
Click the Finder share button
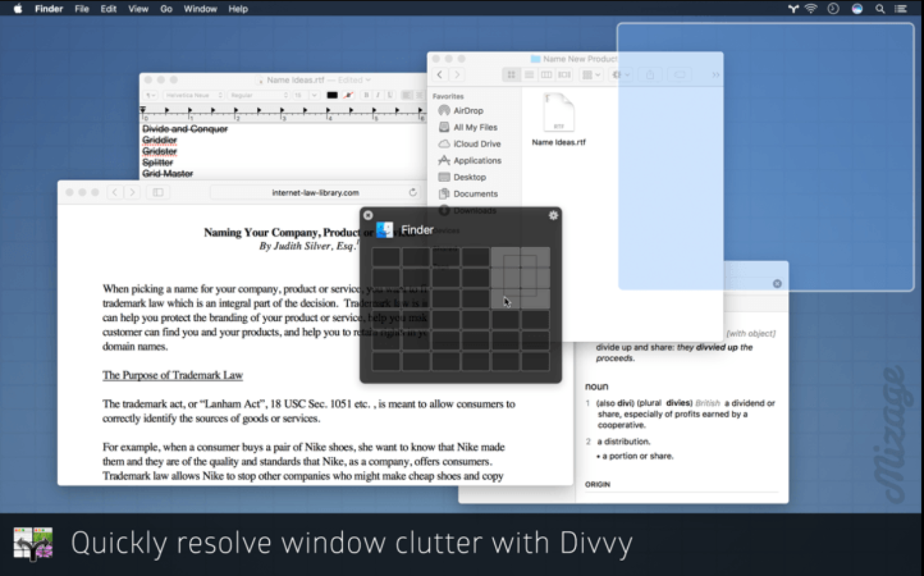point(650,75)
